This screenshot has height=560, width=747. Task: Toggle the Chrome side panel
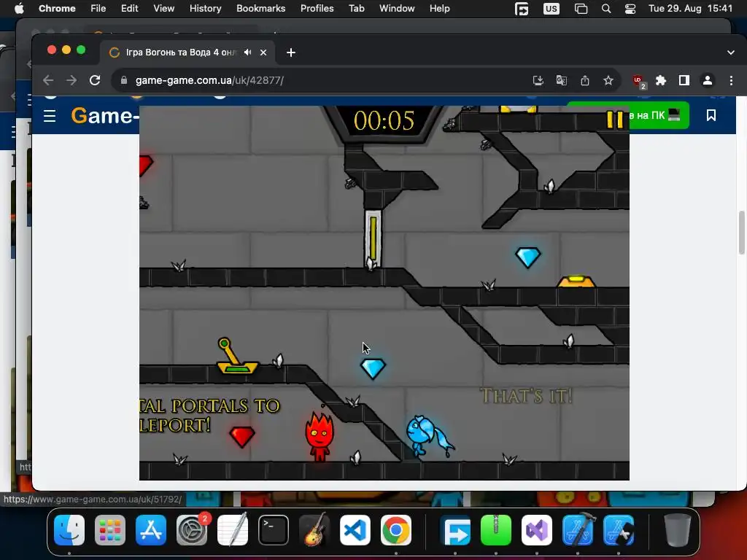tap(684, 80)
